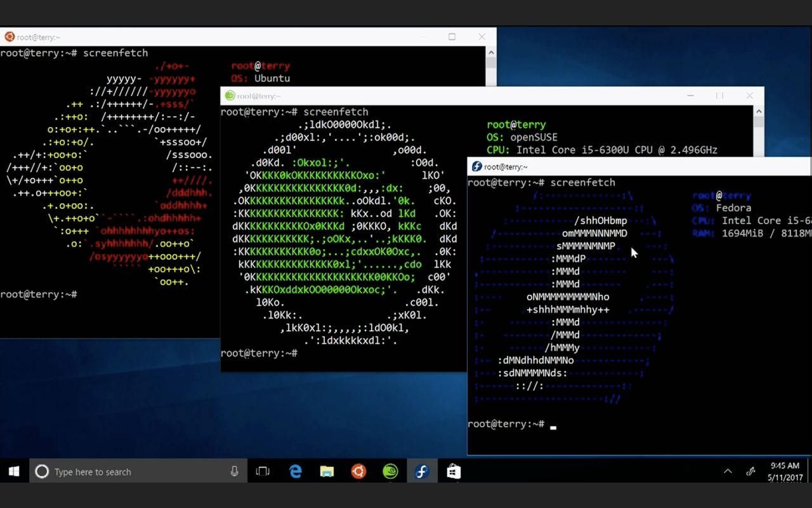The height and width of the screenshot is (508, 812).
Task: Launch Microsoft Edge
Action: 296,471
